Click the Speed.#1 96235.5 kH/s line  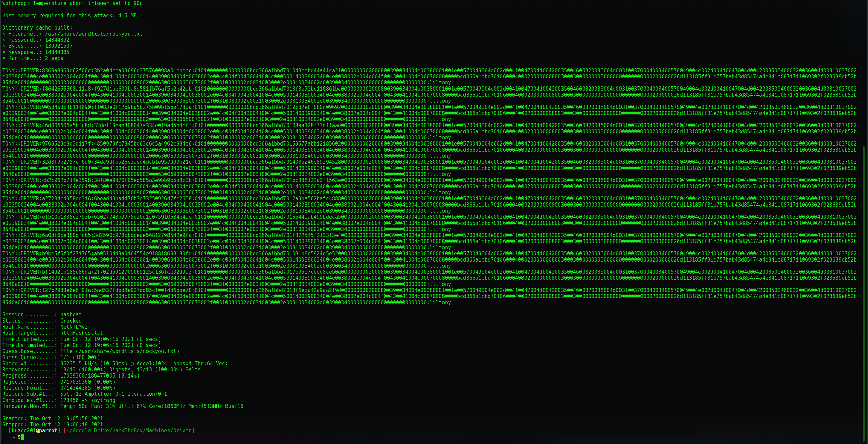(117, 364)
